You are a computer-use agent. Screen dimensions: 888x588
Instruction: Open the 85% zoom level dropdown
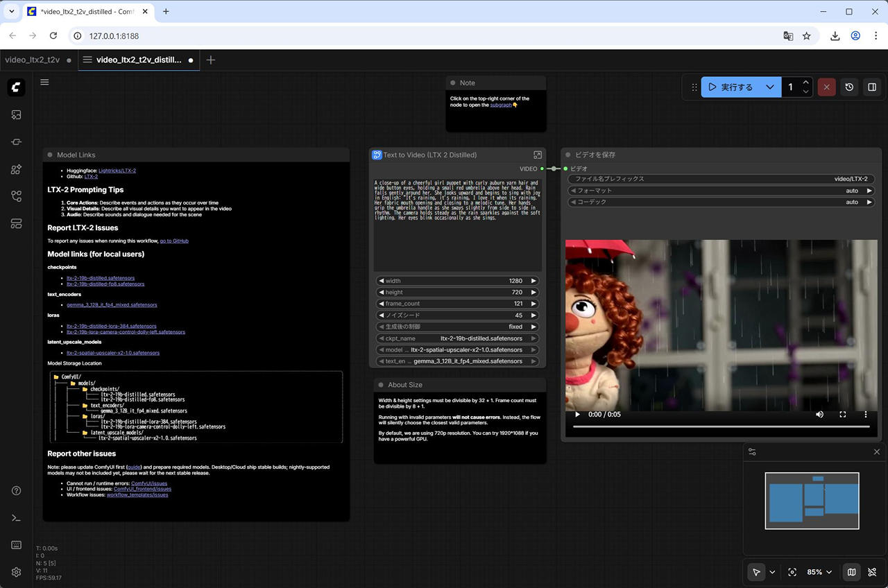pos(819,572)
